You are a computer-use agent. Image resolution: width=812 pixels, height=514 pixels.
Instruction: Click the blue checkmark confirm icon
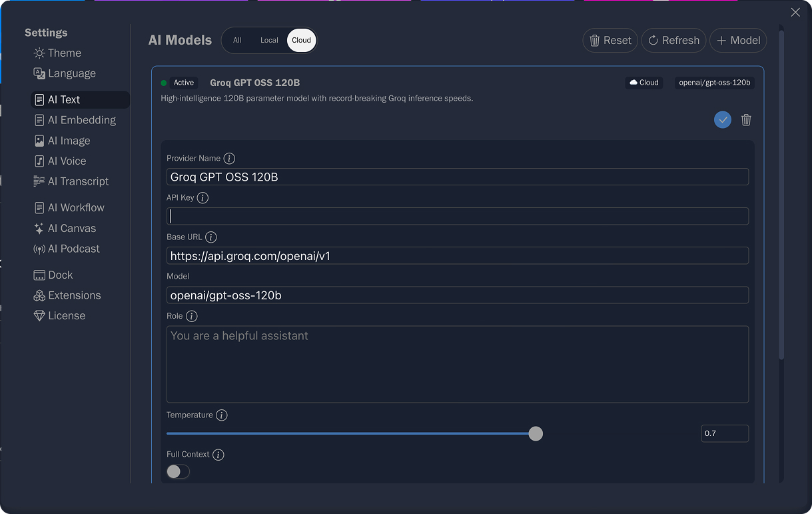(723, 120)
